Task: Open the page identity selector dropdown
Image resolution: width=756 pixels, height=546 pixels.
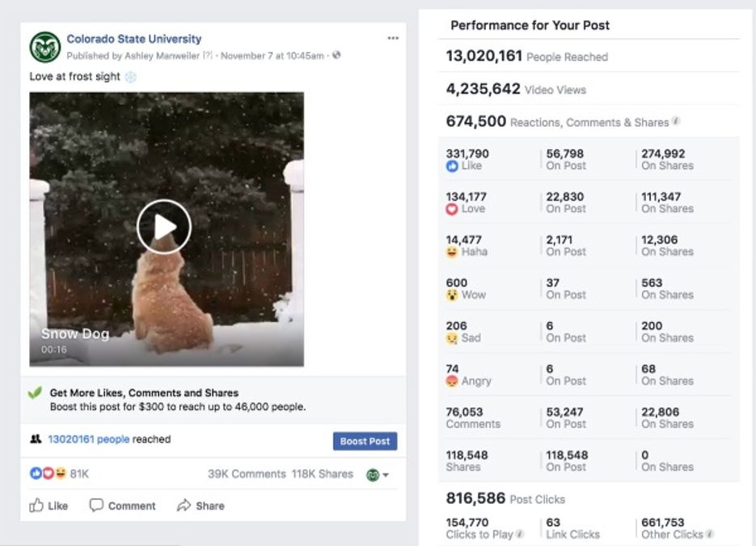Action: point(378,475)
